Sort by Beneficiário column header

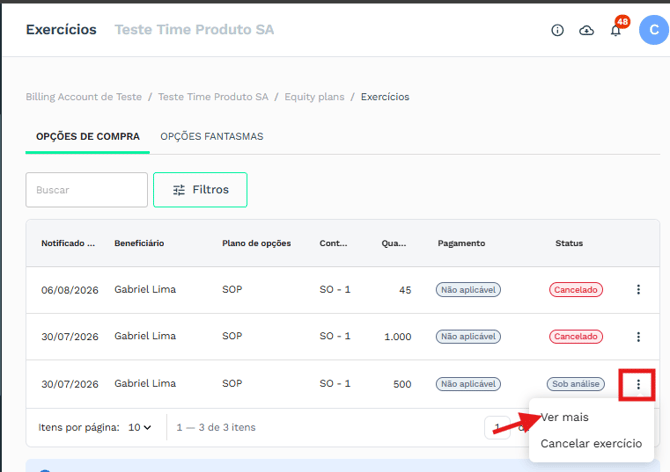tap(139, 243)
